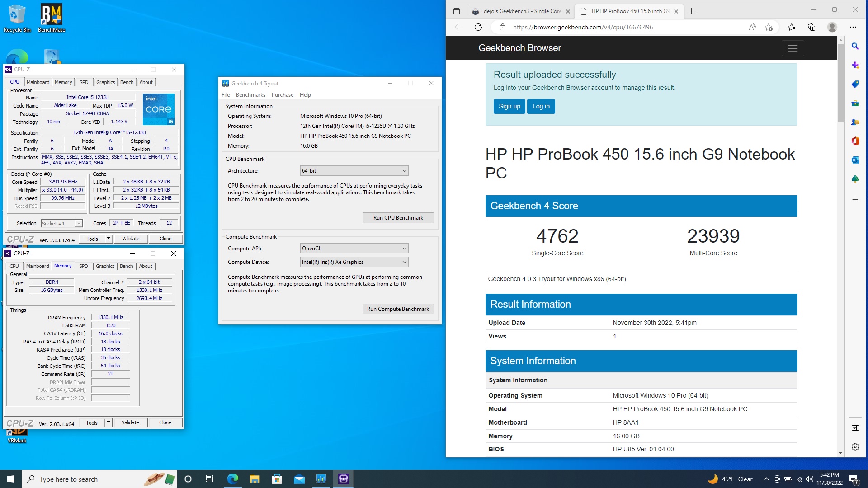
Task: Add this page to favorites star icon
Action: tap(769, 27)
